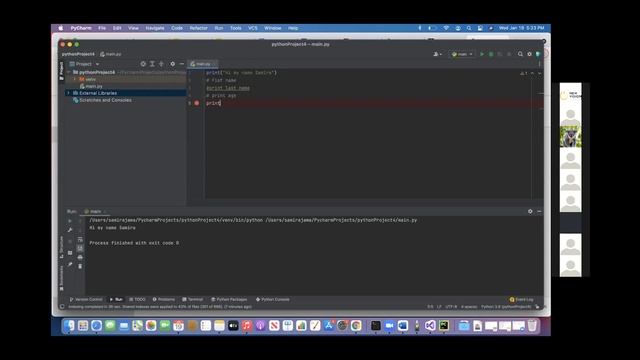Toggle soft-wrap in Run console
This screenshot has height=360, width=640.
(80, 240)
